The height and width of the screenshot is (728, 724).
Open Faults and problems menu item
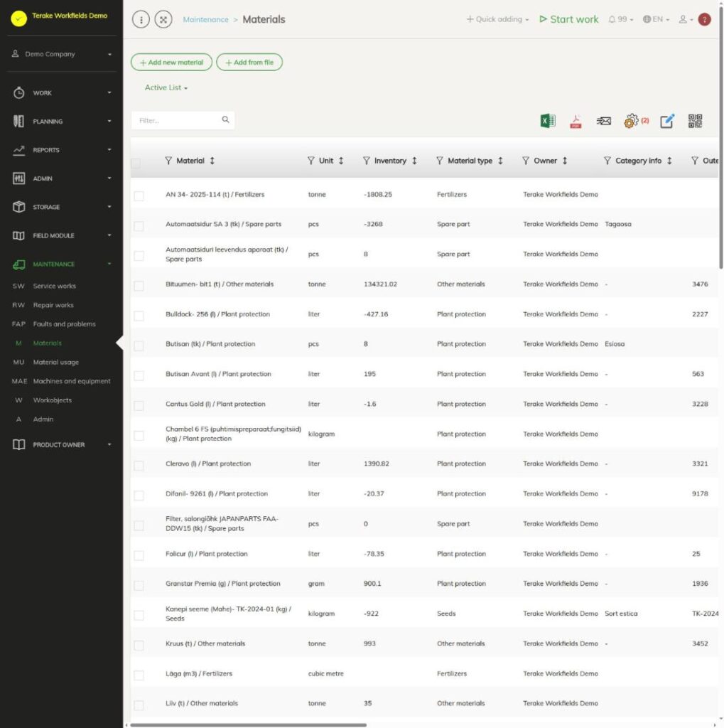point(64,324)
